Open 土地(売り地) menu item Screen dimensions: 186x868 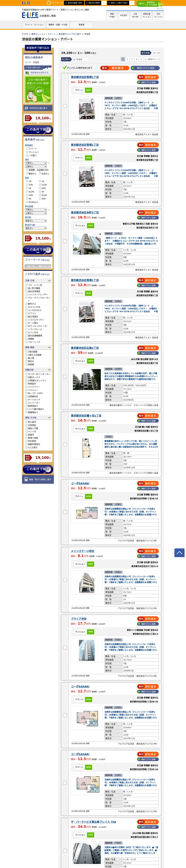135,15
